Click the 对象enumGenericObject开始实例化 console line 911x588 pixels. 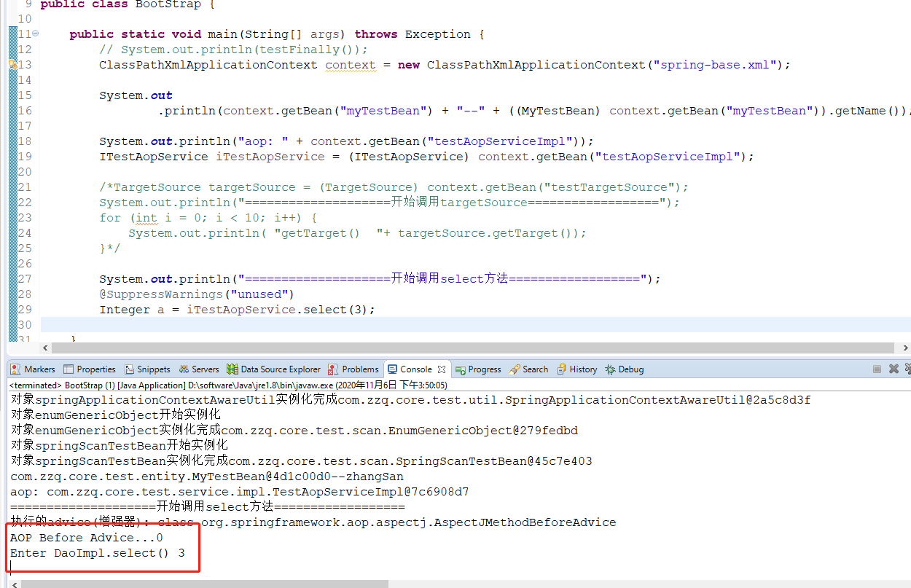[115, 415]
